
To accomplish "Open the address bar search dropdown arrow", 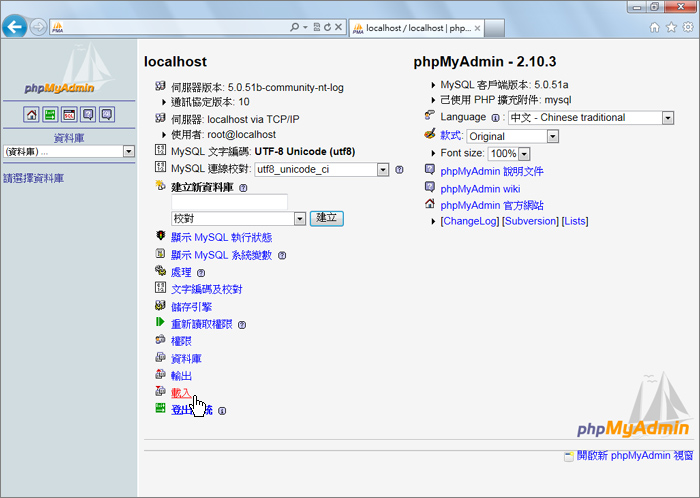I will pos(305,28).
